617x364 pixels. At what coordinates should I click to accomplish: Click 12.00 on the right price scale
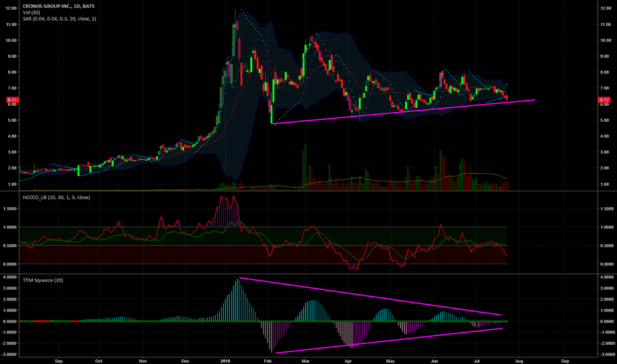pos(606,8)
